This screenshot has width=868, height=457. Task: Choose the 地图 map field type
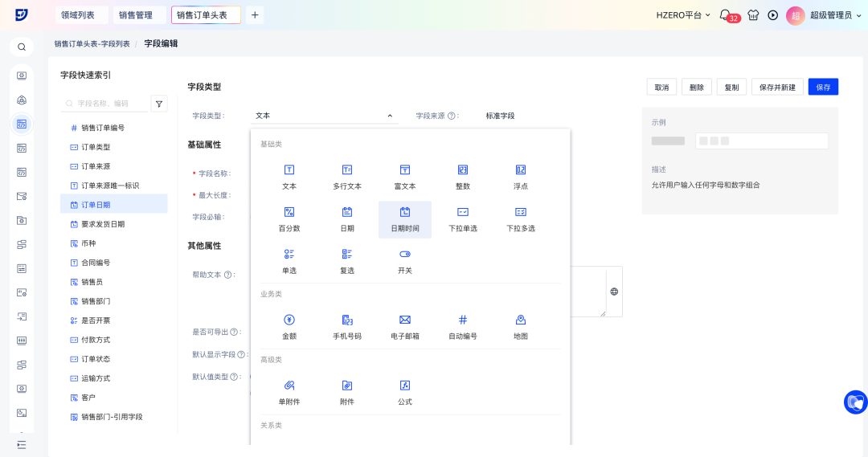click(521, 320)
